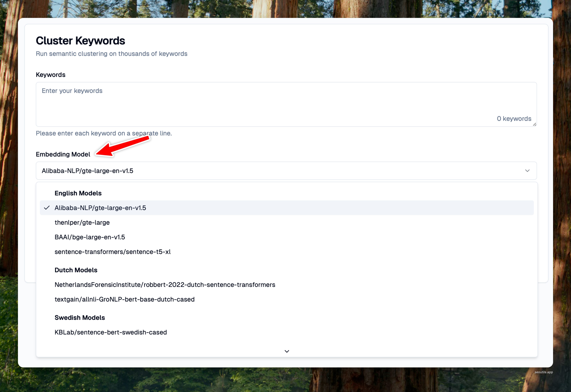Choose thenlper/gte-large model
The image size is (571, 392).
pos(287,223)
